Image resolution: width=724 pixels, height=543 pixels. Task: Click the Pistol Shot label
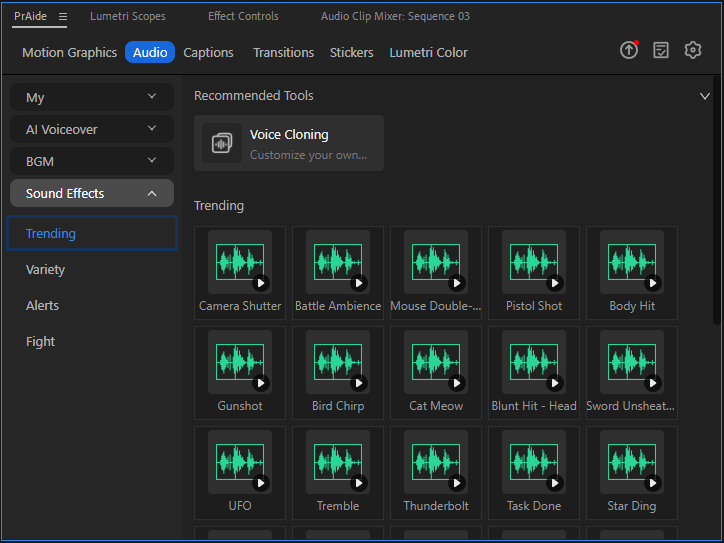pyautogui.click(x=534, y=306)
